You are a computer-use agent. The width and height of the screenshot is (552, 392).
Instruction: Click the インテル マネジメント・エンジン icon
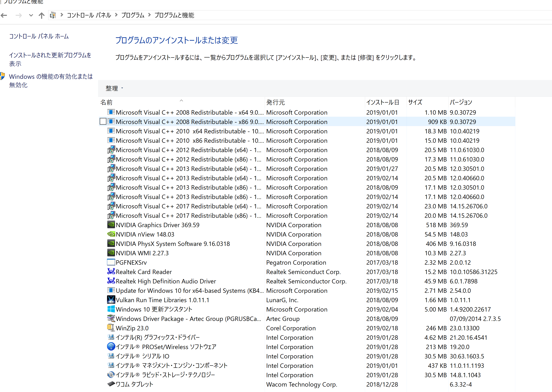coord(111,366)
